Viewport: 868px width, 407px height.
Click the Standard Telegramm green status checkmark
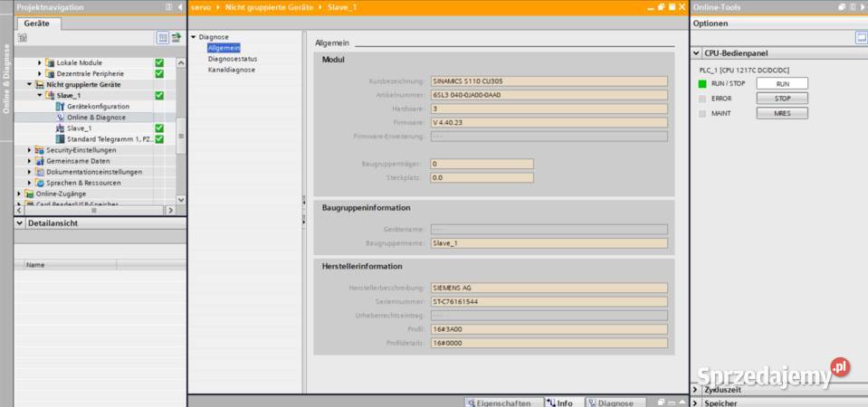[159, 138]
